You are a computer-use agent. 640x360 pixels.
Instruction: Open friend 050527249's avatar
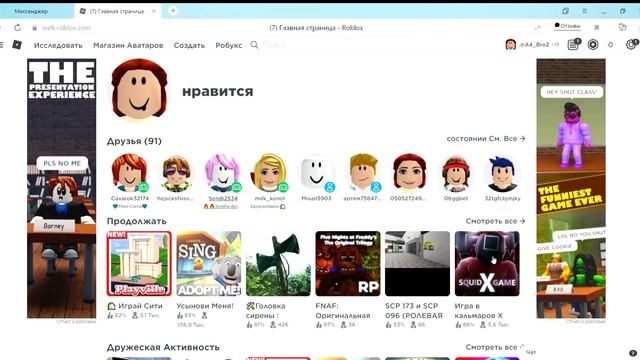409,173
